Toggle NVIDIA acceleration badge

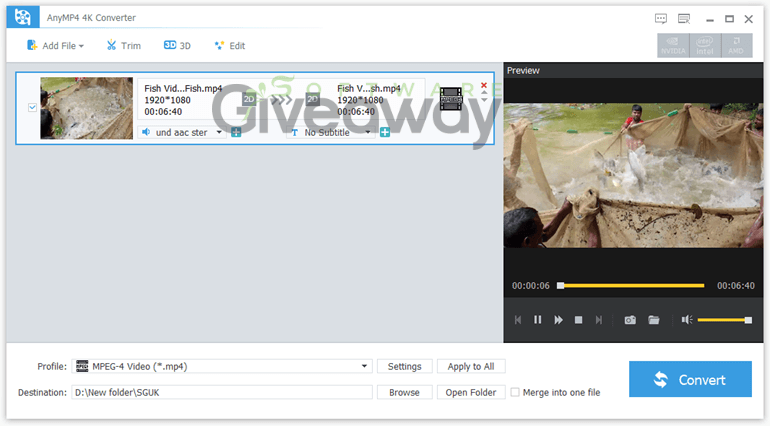[673, 46]
